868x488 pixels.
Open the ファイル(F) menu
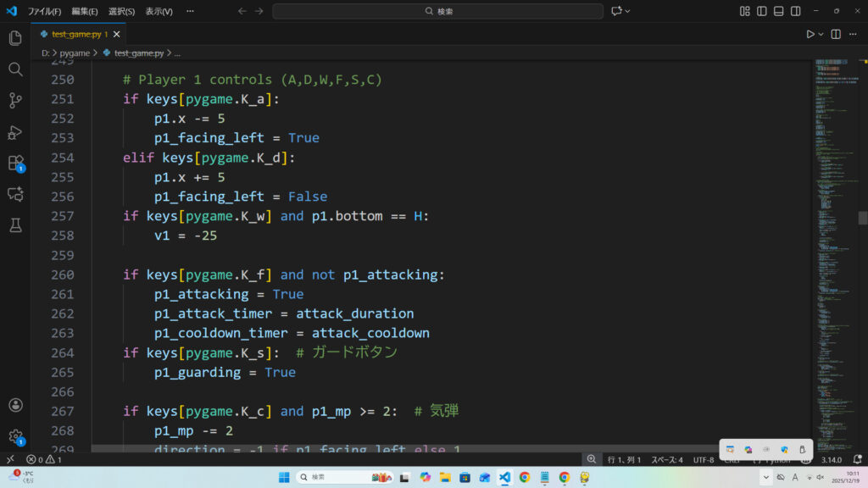pyautogui.click(x=44, y=11)
